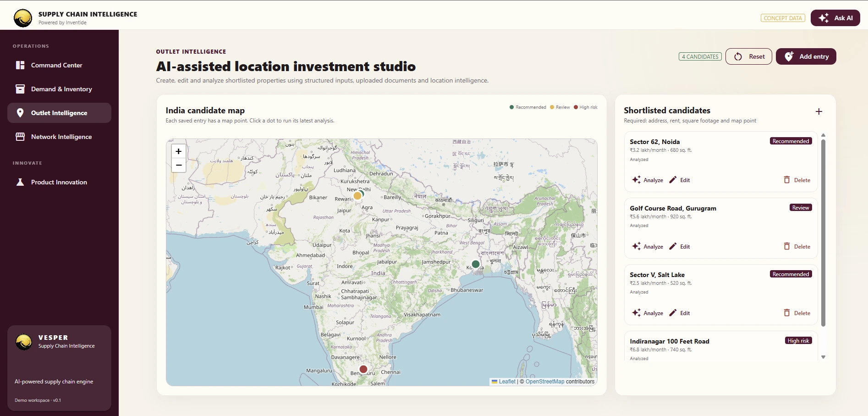This screenshot has height=416, width=868.
Task: Select the Indiranagar 100 Feet Road title
Action: coord(670,341)
